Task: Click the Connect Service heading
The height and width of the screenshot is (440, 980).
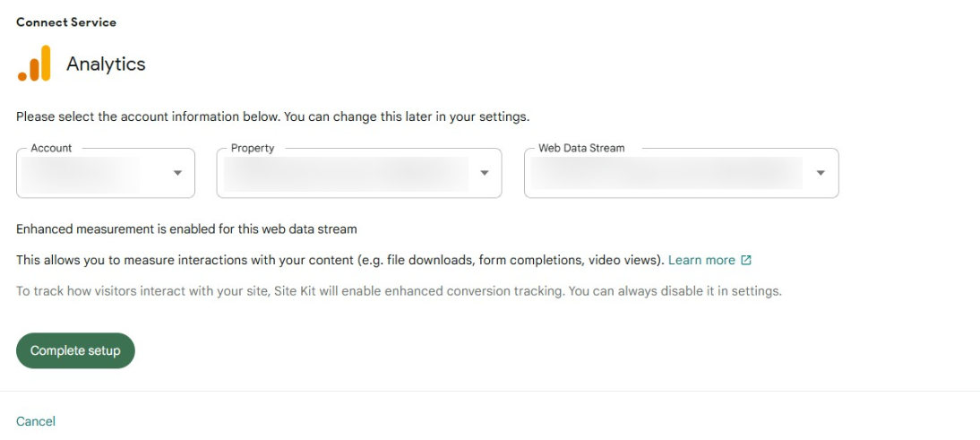Action: click(x=66, y=22)
